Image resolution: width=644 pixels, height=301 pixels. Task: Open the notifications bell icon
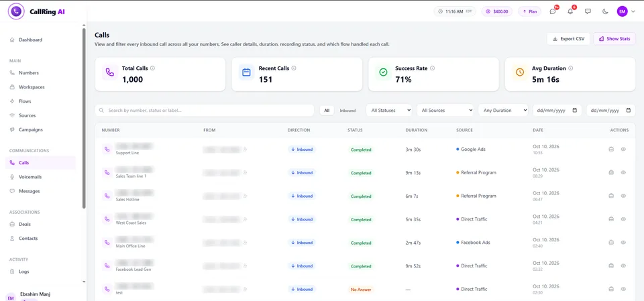click(x=570, y=11)
